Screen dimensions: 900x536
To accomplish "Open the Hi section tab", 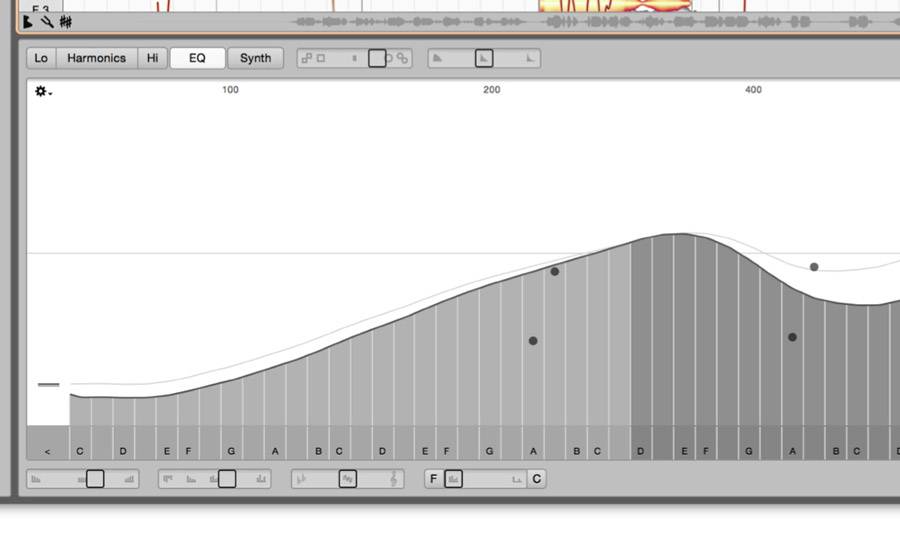I will [x=152, y=58].
